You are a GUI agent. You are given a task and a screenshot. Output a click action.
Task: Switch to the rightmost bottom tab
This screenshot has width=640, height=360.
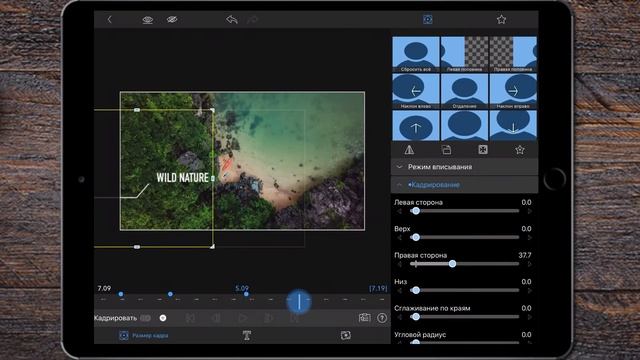[x=345, y=336]
